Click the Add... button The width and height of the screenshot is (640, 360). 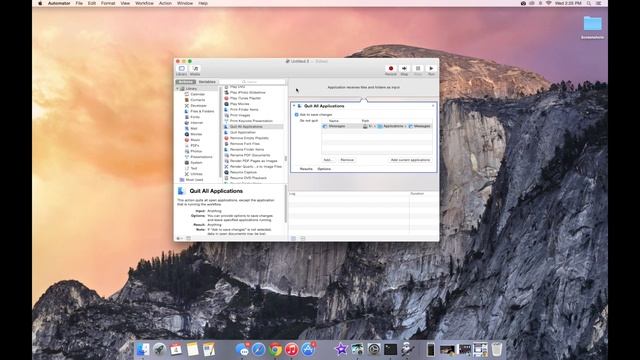(328, 160)
